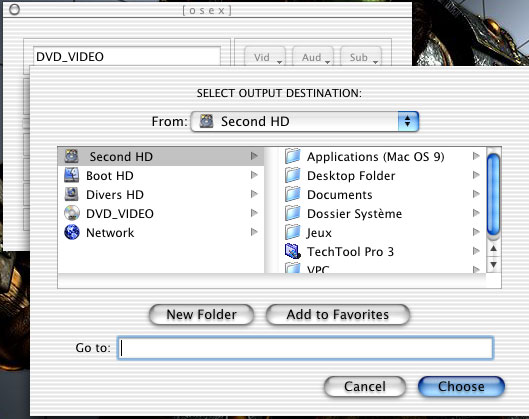Click the scroll down arrow in the file list

click(x=494, y=264)
